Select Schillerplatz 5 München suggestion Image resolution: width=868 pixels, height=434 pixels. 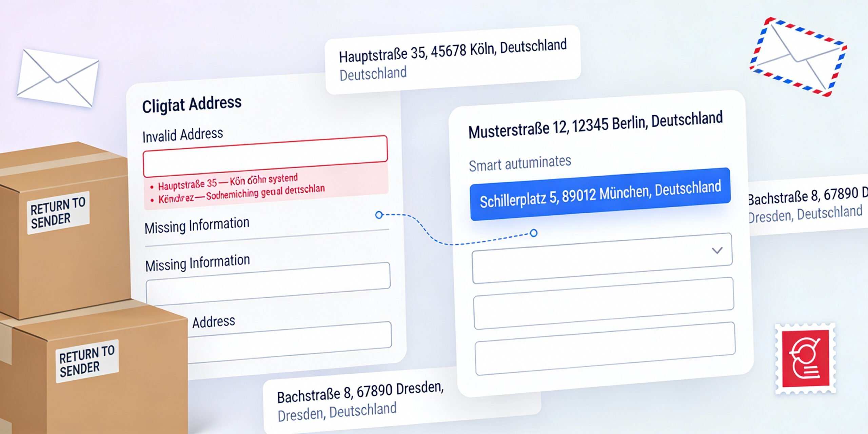click(x=599, y=194)
